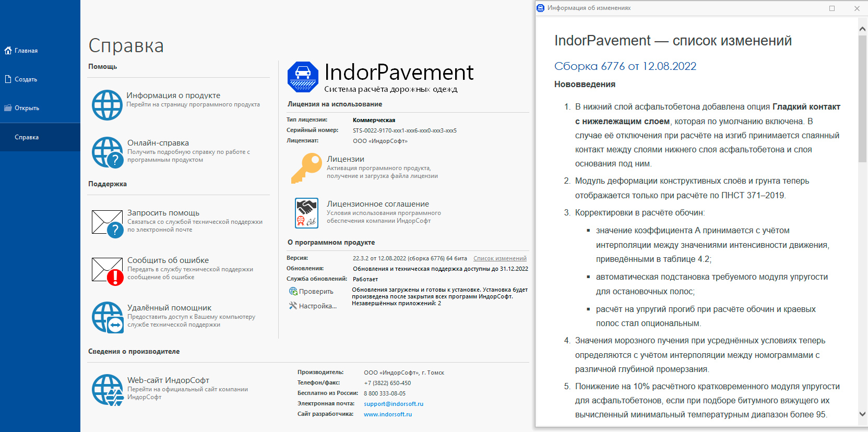Image resolution: width=868 pixels, height=432 pixels.
Task: Open Запросить помощь title
Action: [x=163, y=213]
